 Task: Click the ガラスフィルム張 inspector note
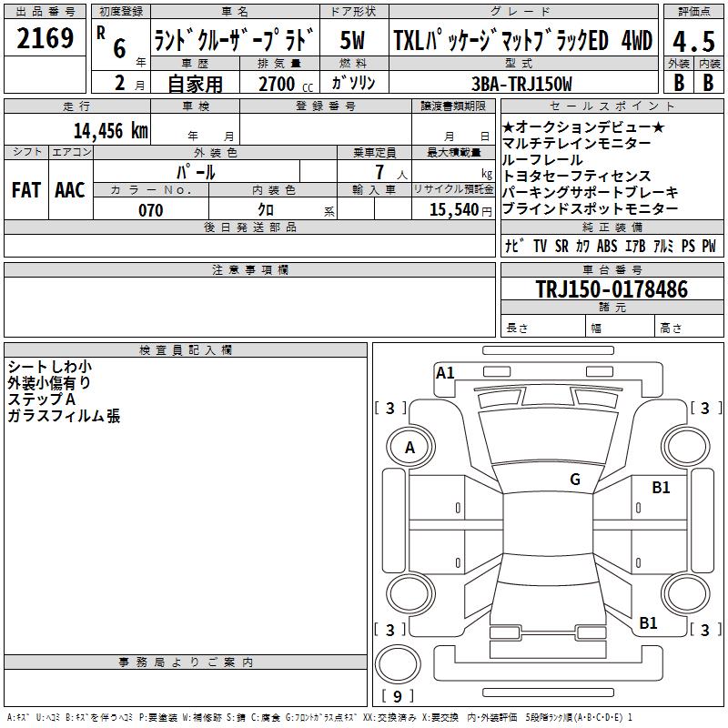64,416
